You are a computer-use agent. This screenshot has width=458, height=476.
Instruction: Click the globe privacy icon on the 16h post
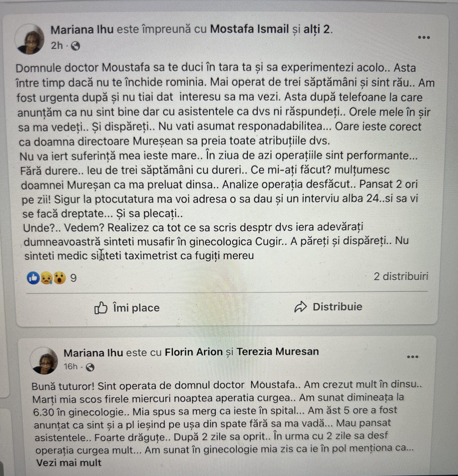pyautogui.click(x=90, y=367)
